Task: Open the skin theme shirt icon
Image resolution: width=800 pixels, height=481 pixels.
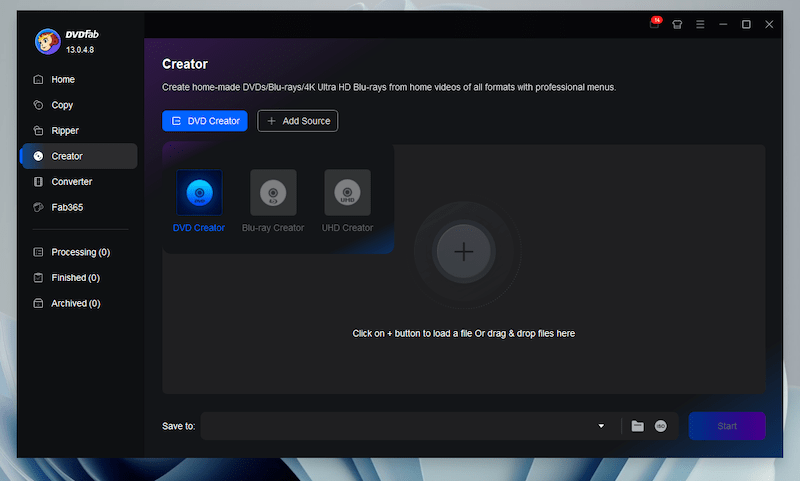Action: (677, 24)
